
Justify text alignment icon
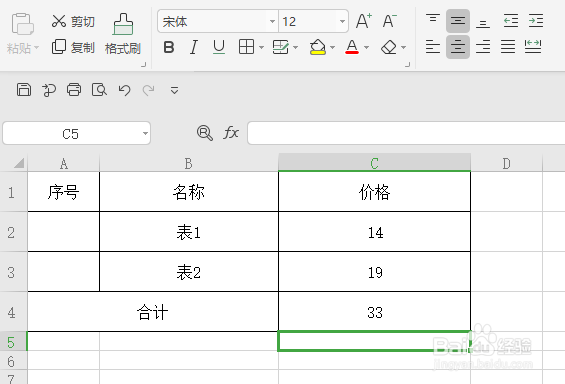click(x=508, y=47)
